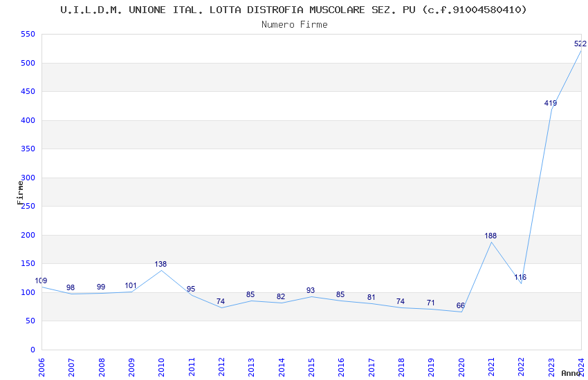Select the 2010 year axis label
588x380 pixels.
tap(161, 365)
